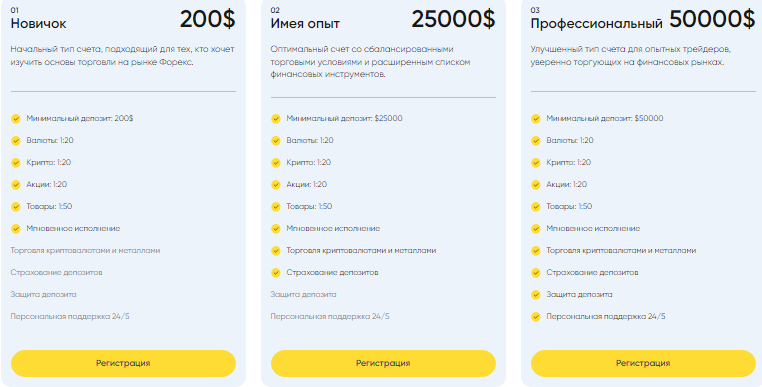The image size is (762, 387).
Task: Select the Имея опыт plan title
Action: click(305, 24)
